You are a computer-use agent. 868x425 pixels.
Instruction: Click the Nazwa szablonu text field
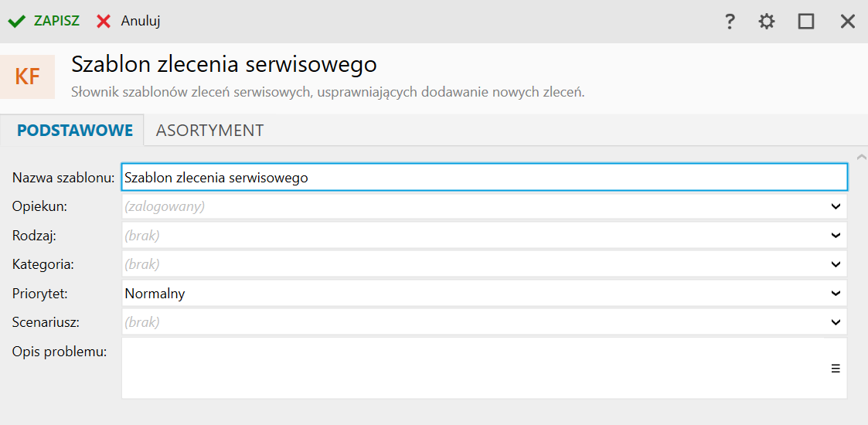click(x=484, y=178)
